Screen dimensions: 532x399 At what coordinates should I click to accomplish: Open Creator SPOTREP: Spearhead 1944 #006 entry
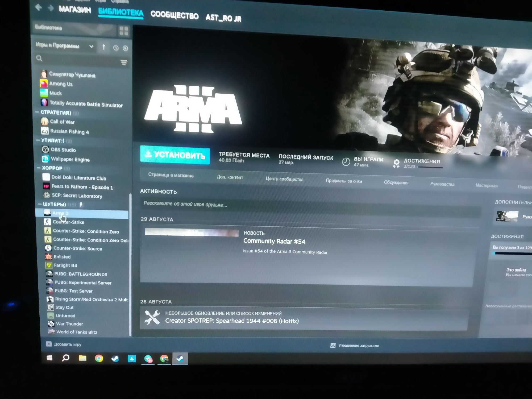(x=232, y=321)
